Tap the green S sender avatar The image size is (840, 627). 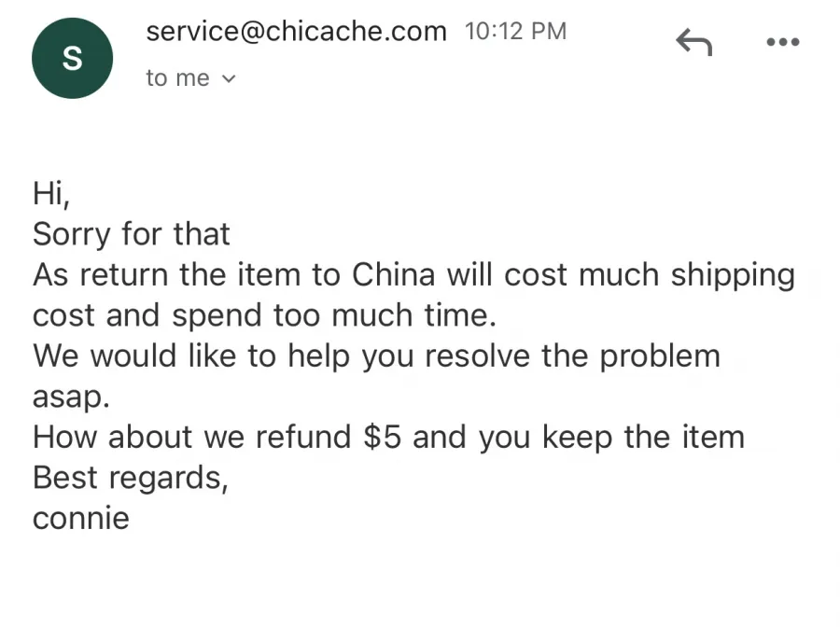(72, 59)
